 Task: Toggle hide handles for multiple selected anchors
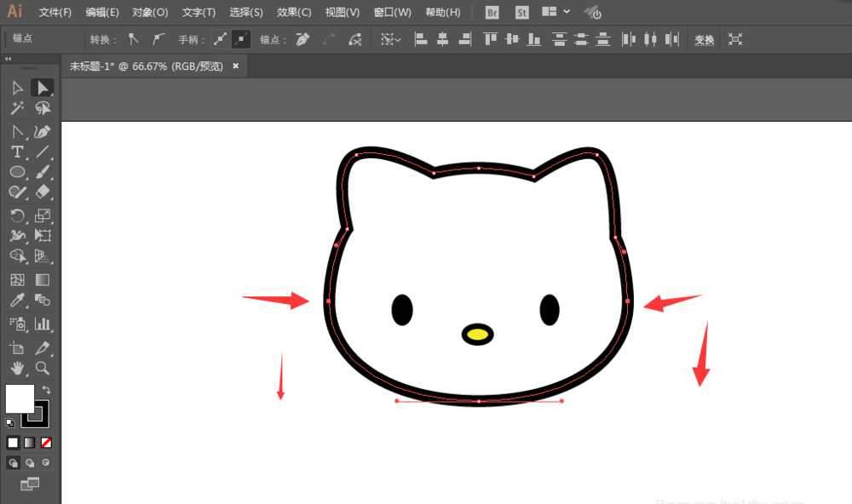tap(240, 39)
